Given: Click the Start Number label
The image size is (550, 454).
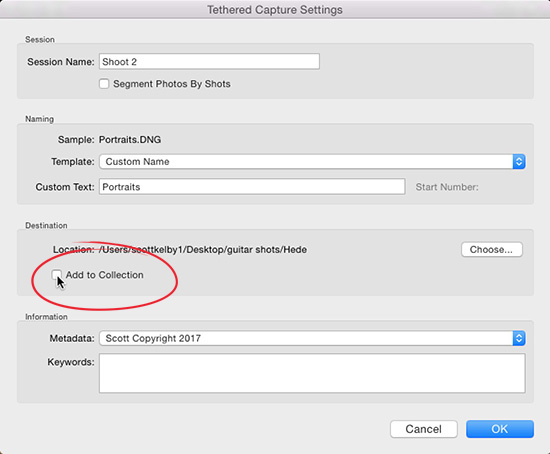Looking at the screenshot, I should [x=447, y=187].
